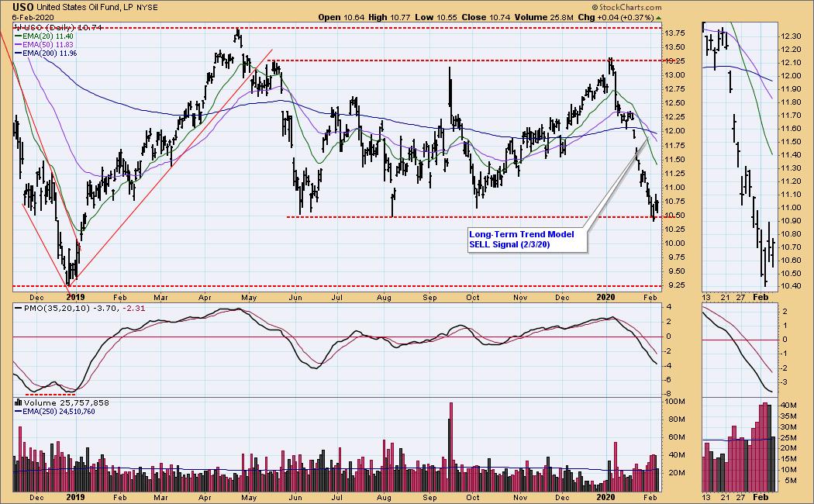Click the EMA(20) 11.40 legend entry
The image size is (814, 504).
coord(43,36)
